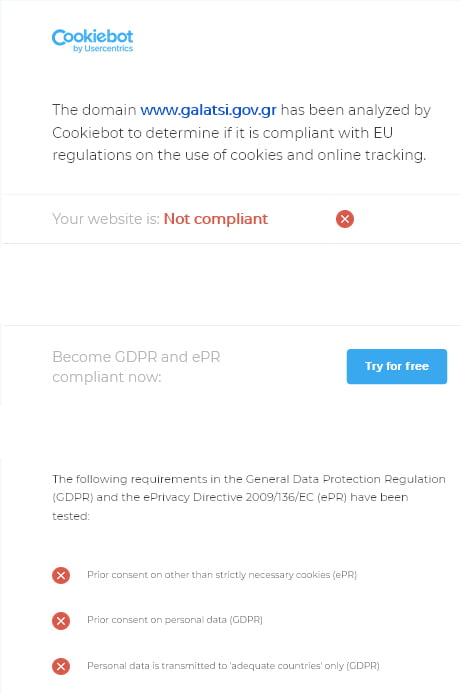Click the 'The domain' intro text
This screenshot has width=461, height=694.
(x=94, y=110)
